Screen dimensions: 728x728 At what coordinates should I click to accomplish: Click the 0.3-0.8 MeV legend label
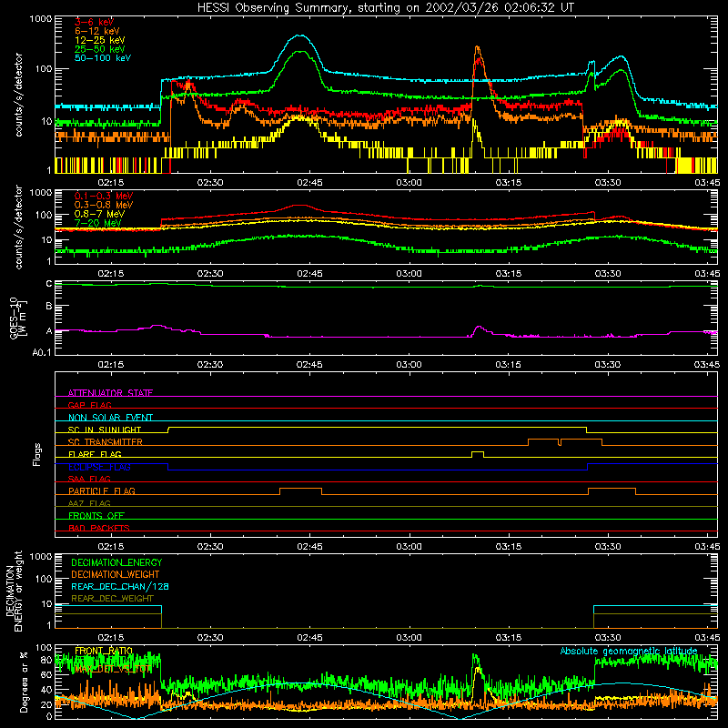(x=104, y=205)
